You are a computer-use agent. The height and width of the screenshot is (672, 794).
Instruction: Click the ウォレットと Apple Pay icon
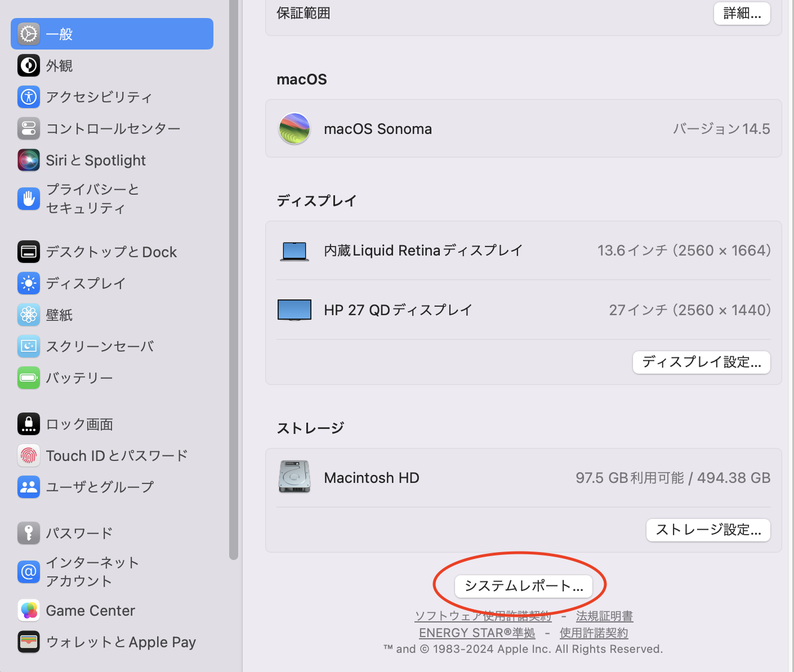(29, 642)
